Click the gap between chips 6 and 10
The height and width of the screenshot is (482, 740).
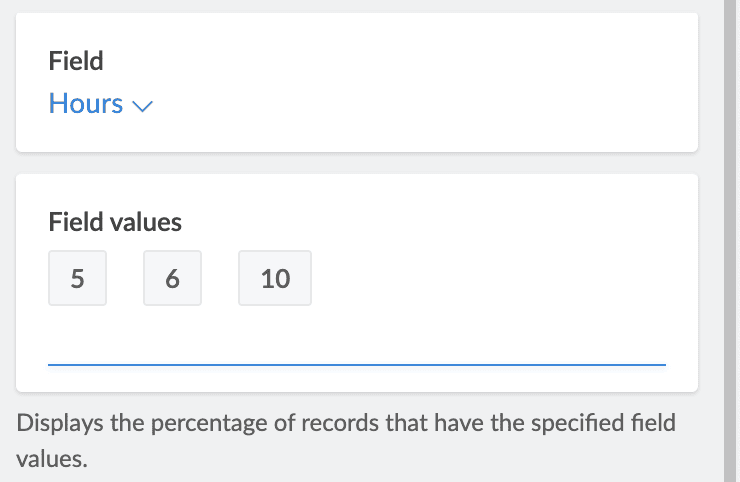click(x=220, y=278)
